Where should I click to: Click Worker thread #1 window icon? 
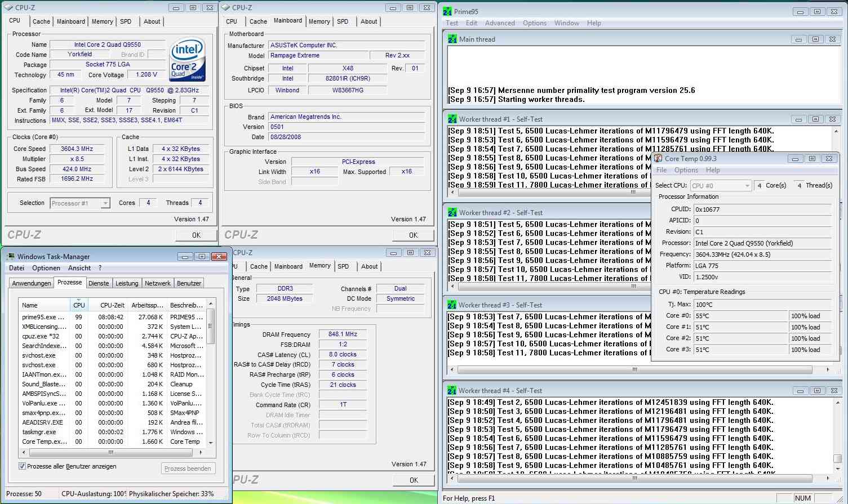pos(452,119)
